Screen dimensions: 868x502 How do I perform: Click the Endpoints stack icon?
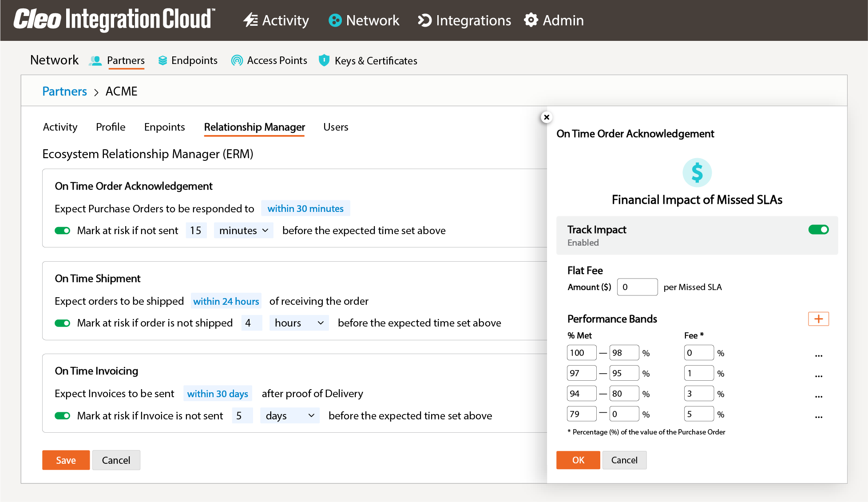click(x=163, y=60)
